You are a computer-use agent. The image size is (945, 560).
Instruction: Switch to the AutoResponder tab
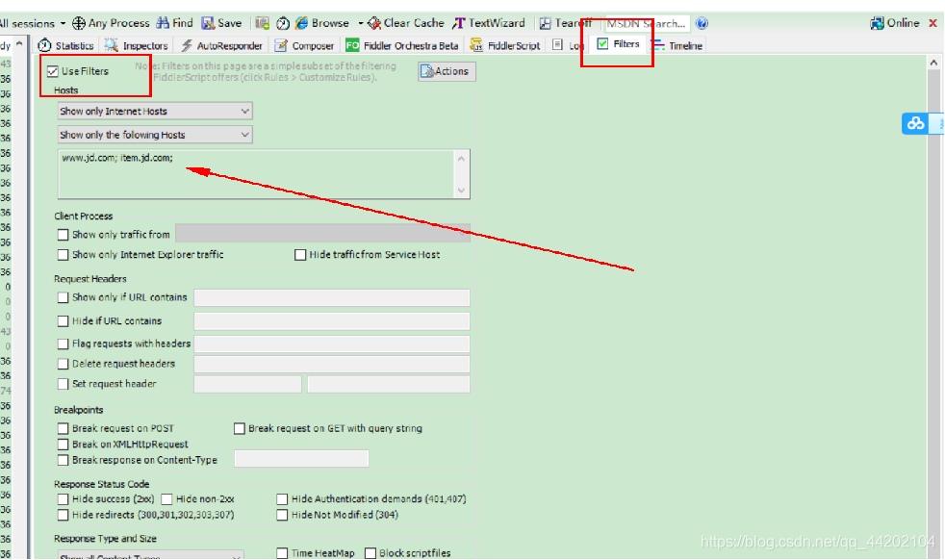pos(221,46)
